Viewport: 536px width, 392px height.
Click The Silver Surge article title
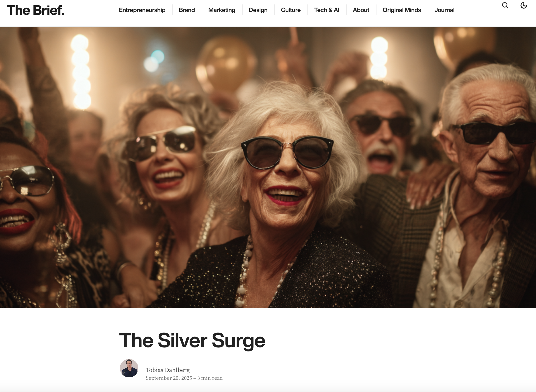click(192, 341)
